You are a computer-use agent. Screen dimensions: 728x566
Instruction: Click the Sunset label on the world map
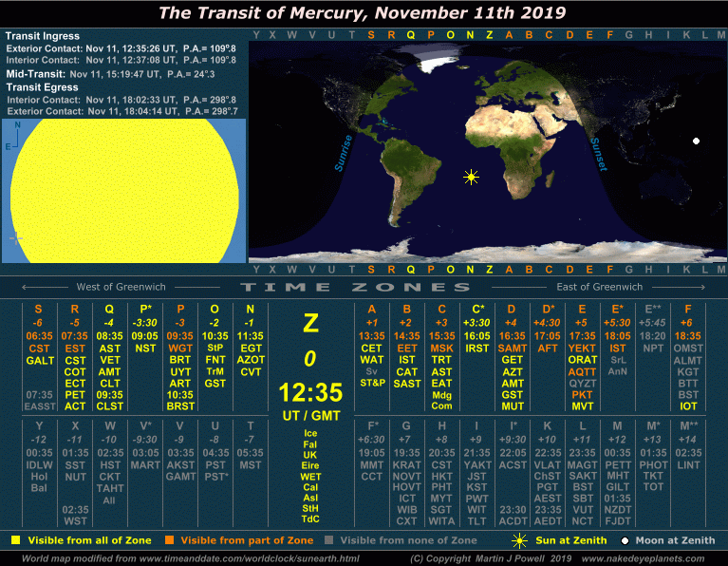[x=598, y=154]
